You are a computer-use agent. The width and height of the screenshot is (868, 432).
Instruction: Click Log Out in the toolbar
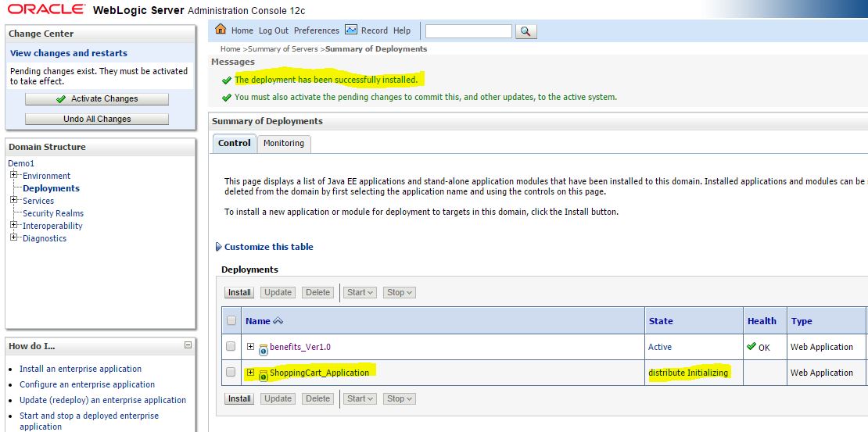click(274, 30)
